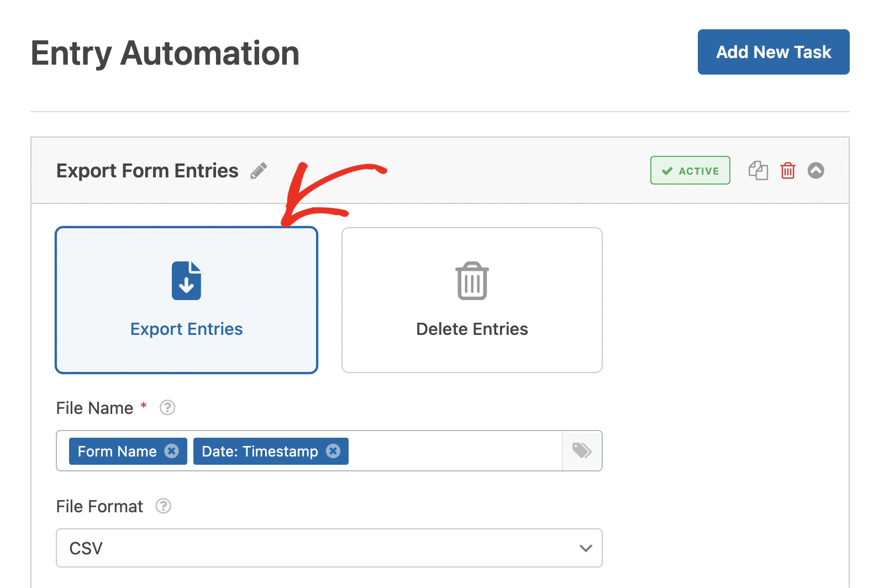Click the Form Name tag label
Screen dimensions: 884x588
(x=117, y=452)
